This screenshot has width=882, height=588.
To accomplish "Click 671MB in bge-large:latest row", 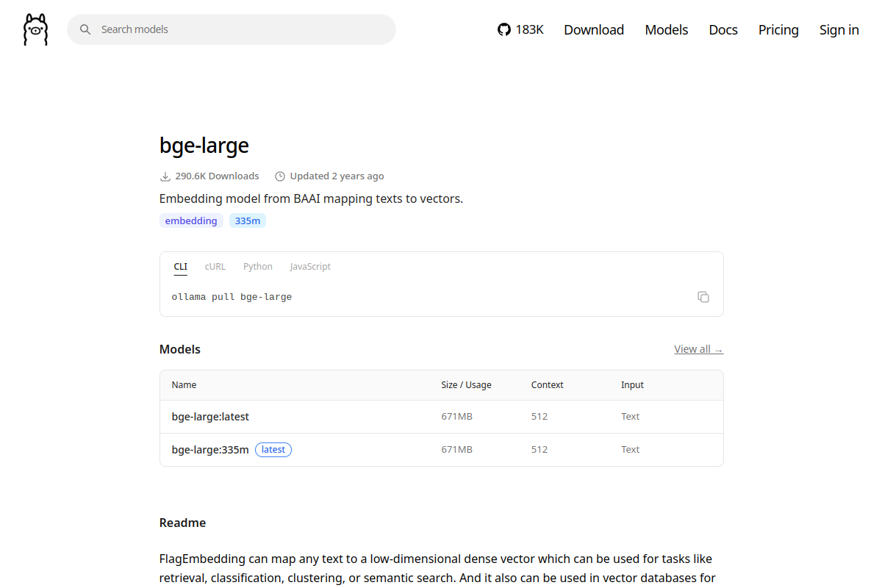I will (x=457, y=417).
